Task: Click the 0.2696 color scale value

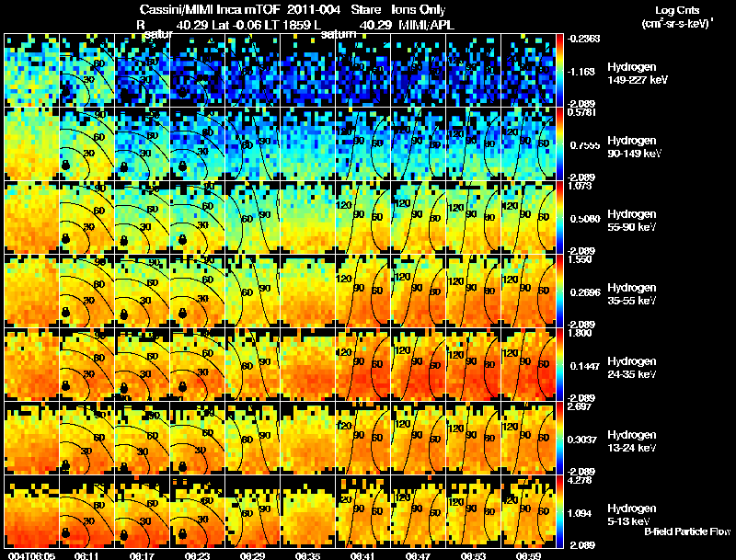Action: pos(583,292)
